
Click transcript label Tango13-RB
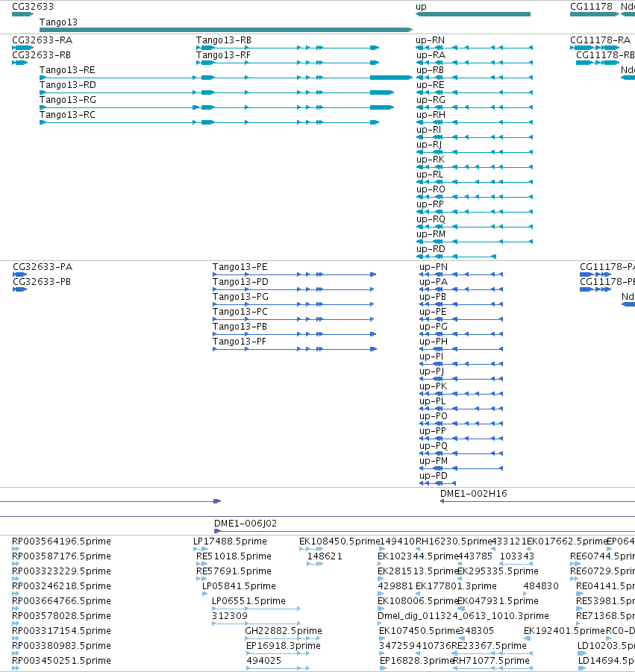click(x=224, y=40)
